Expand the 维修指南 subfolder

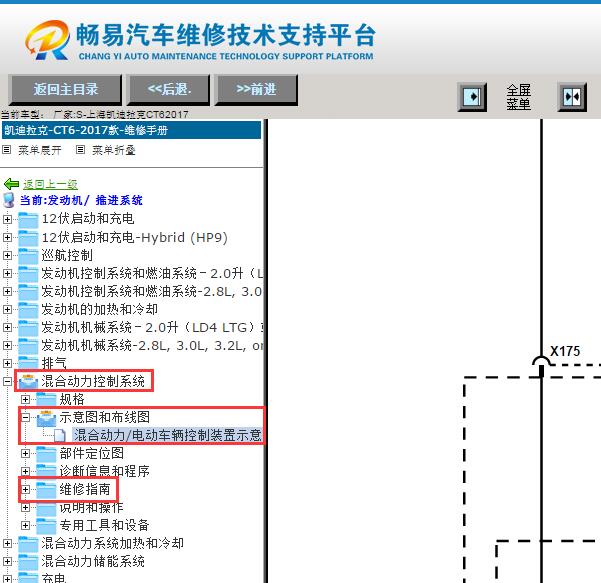(x=25, y=489)
